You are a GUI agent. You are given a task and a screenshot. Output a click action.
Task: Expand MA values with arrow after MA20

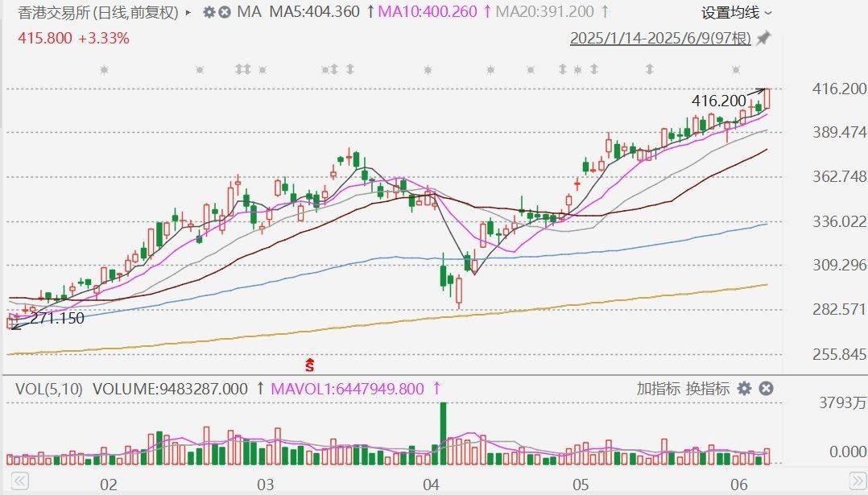tap(604, 12)
